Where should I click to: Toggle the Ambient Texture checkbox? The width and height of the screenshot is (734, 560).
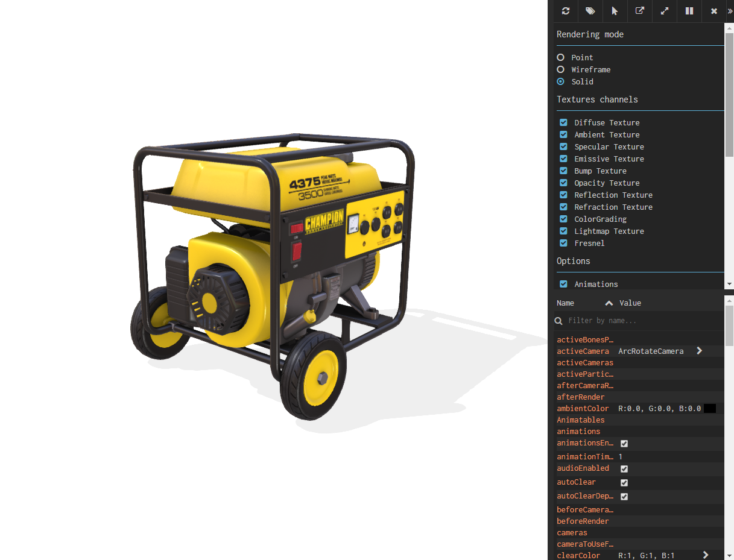point(563,134)
